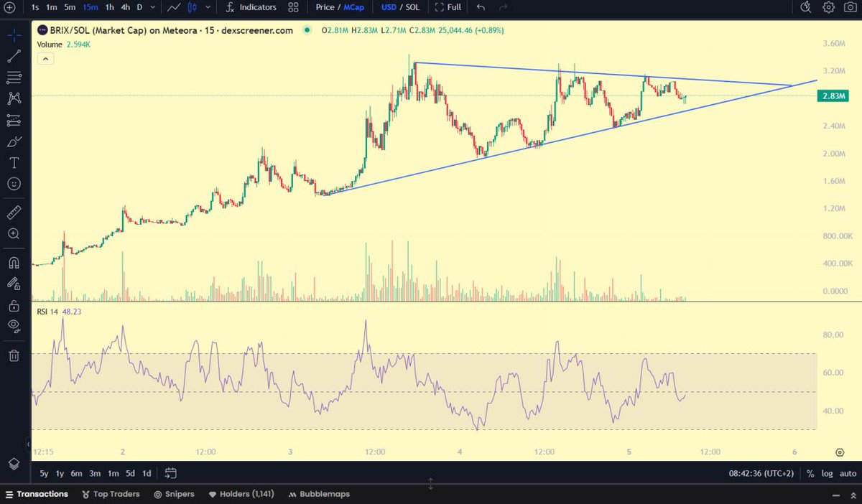Open the timezone menu 08:42:36 (UTC+2)
This screenshot has width=862, height=504.
tap(762, 474)
